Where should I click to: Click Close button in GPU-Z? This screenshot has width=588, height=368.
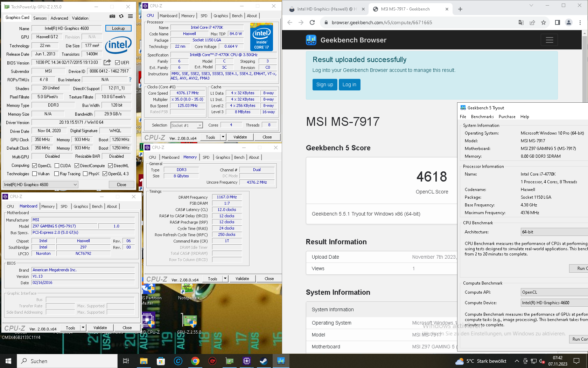click(x=121, y=185)
